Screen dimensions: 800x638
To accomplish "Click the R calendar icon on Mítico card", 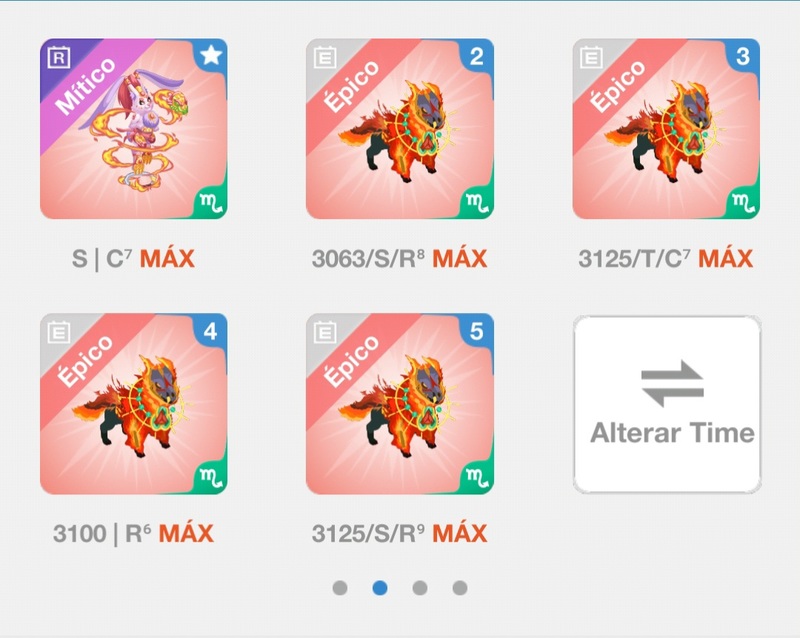I will pyautogui.click(x=59, y=57).
